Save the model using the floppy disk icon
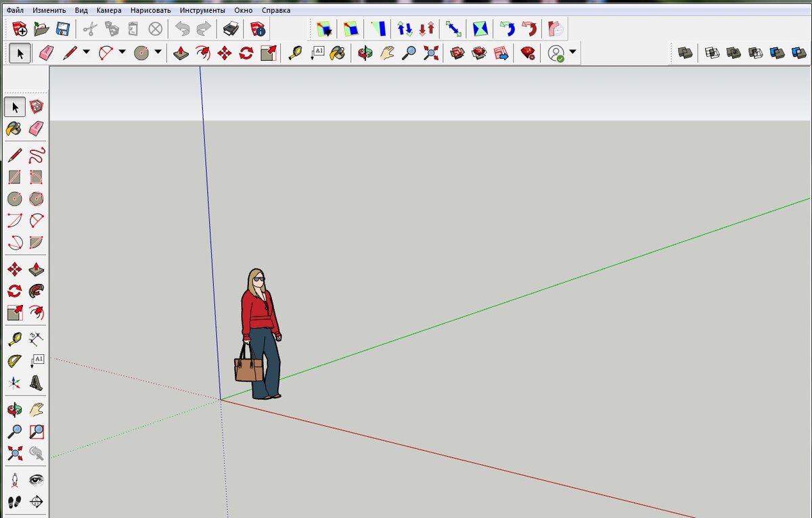 pos(63,29)
